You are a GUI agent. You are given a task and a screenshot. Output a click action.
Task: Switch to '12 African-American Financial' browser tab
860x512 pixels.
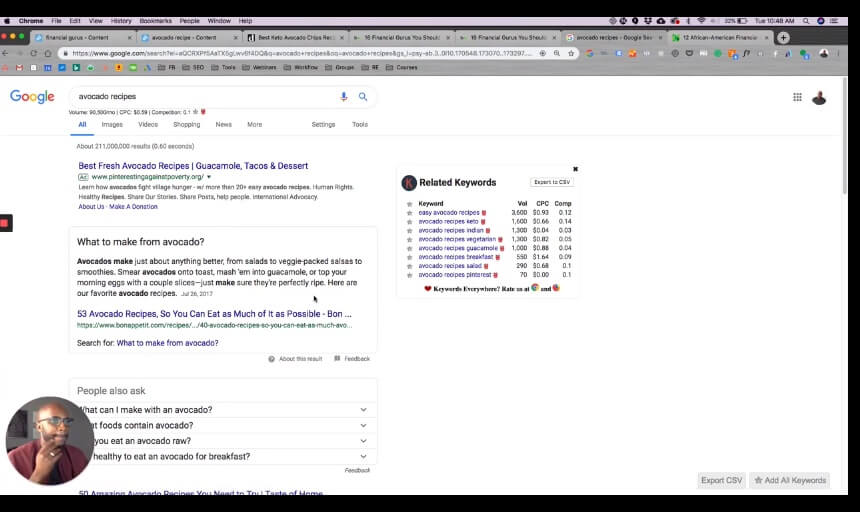721,37
